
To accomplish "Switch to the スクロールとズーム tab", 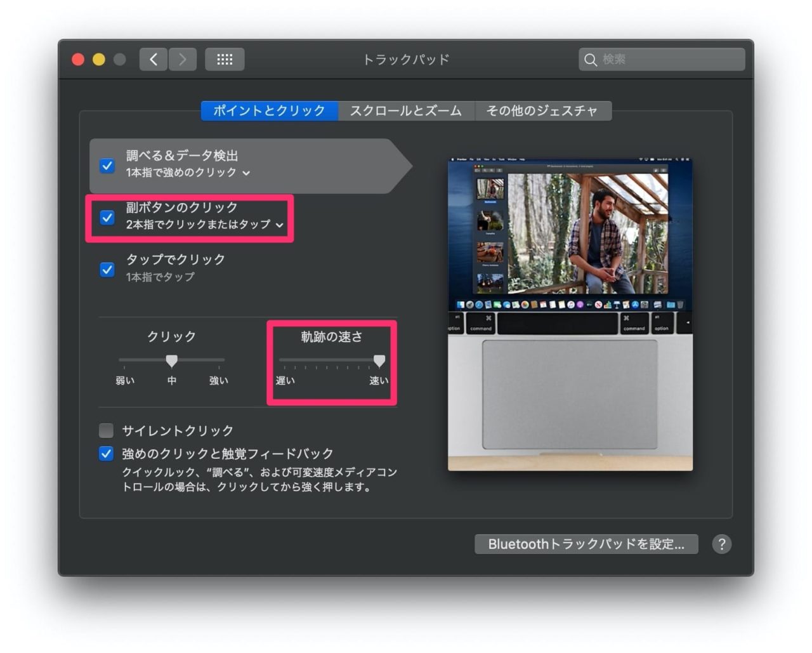I will coord(407,110).
